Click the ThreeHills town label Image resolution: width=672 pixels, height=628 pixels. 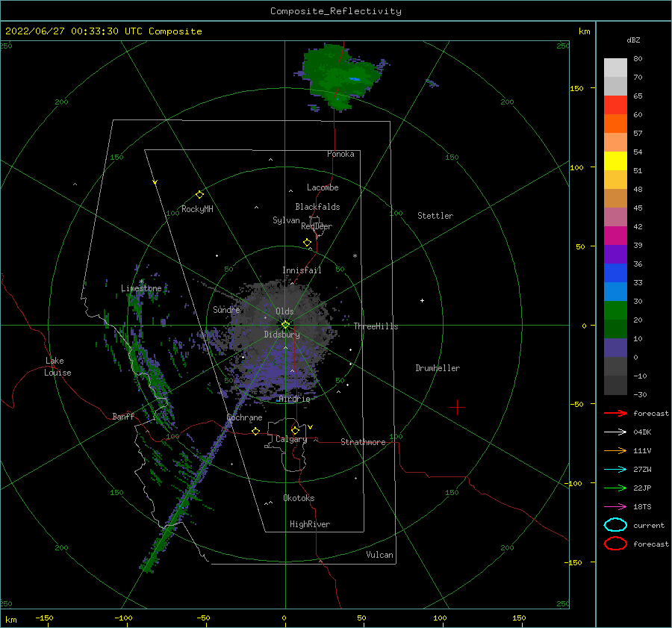(376, 326)
